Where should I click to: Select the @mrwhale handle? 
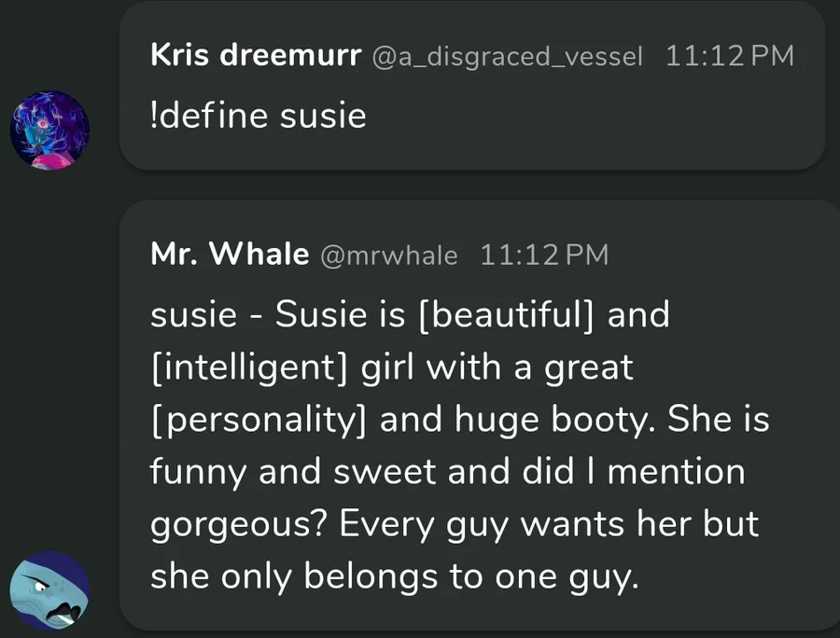pos(389,256)
